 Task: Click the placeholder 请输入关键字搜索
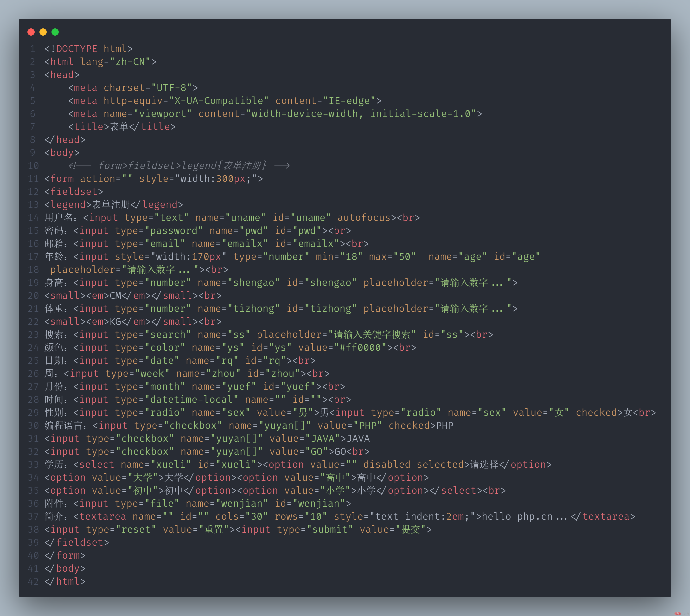click(x=336, y=335)
